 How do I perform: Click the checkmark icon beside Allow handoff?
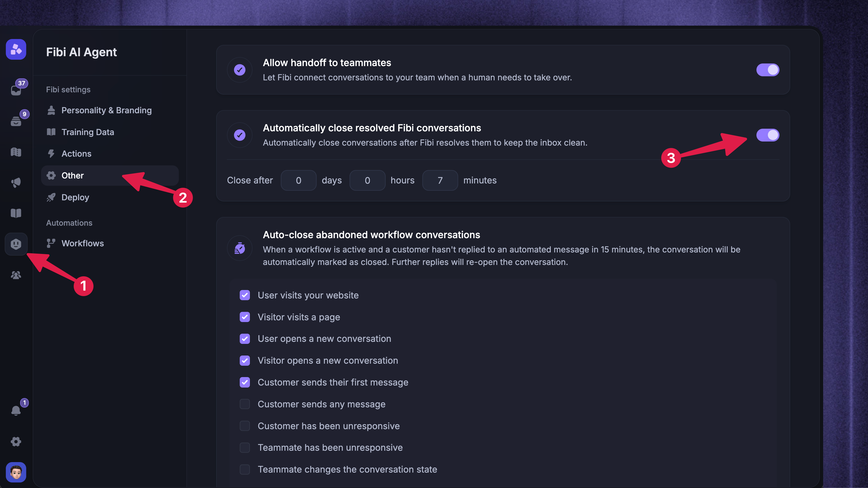click(240, 70)
